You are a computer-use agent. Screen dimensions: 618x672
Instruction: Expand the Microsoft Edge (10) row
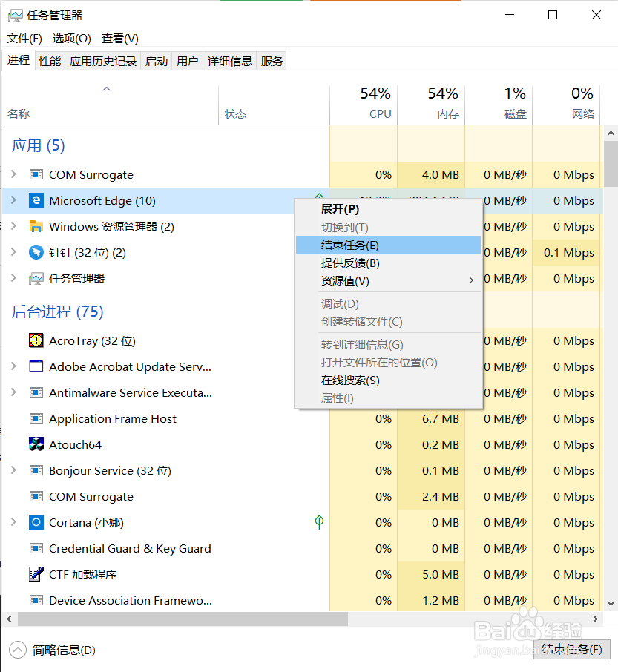[x=13, y=200]
